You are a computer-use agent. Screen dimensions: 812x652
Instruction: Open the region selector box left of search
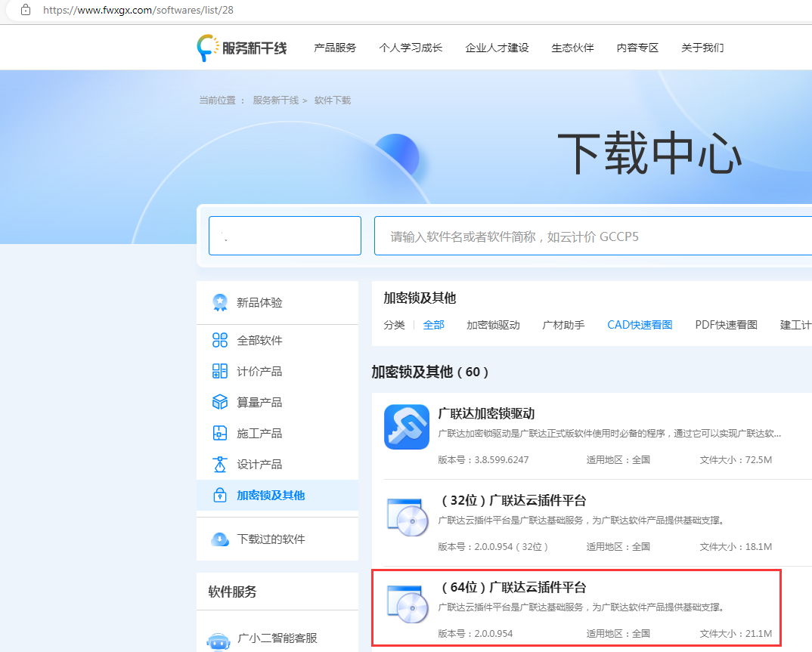coord(285,236)
